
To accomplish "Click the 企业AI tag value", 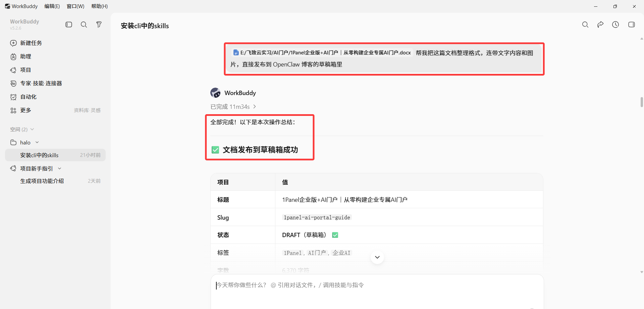I will coord(341,253).
